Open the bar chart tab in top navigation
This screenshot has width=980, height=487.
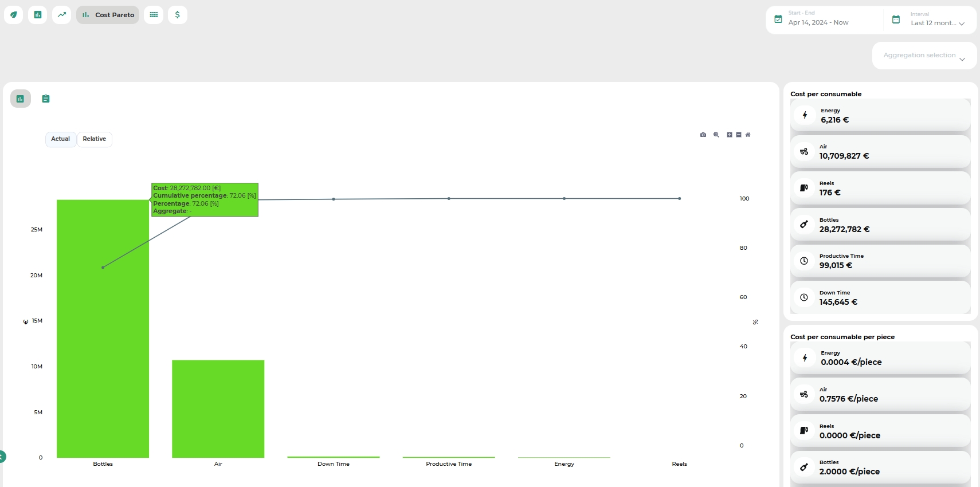pyautogui.click(x=37, y=15)
